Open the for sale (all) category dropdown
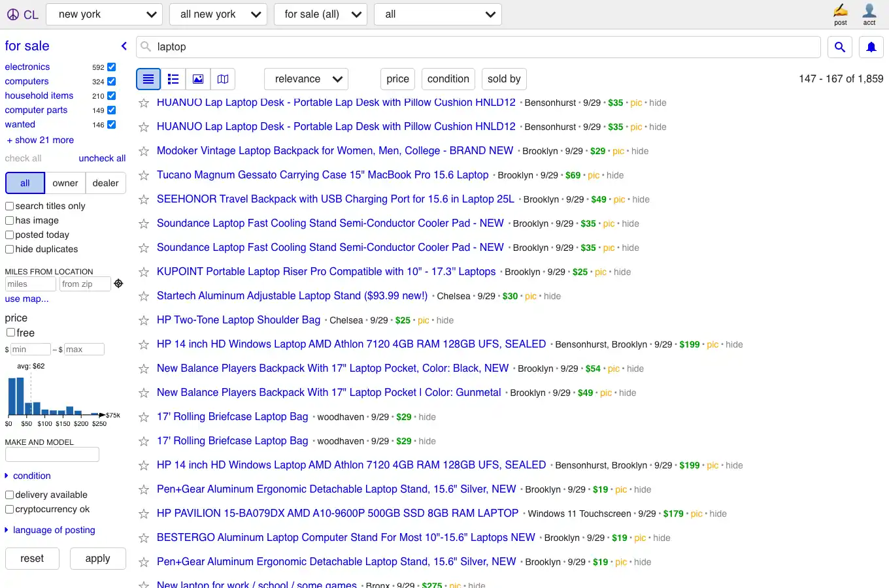889x588 pixels. click(320, 14)
